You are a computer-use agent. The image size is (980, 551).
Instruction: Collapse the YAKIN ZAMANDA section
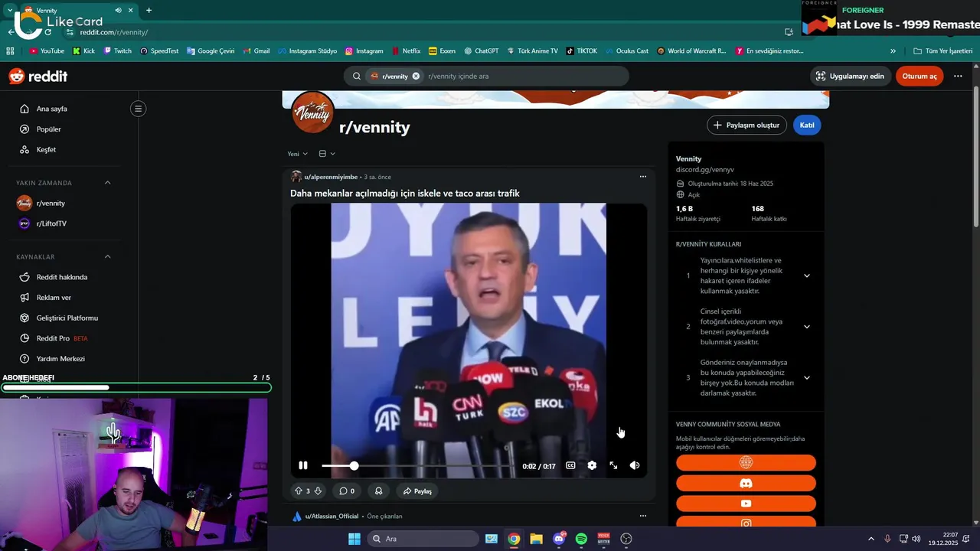[107, 183]
